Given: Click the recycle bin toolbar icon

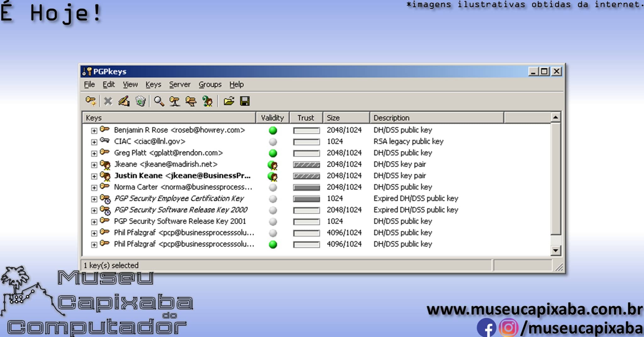Looking at the screenshot, I should [x=140, y=101].
